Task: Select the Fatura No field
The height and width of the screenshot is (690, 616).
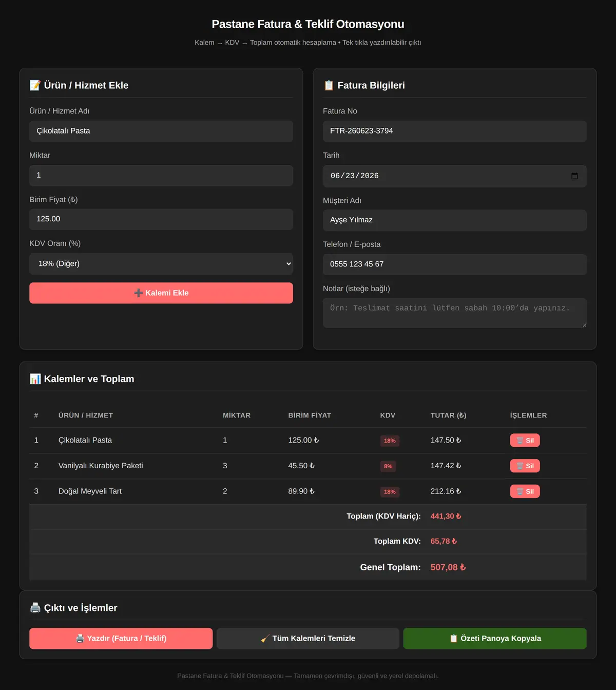Action: click(x=455, y=131)
